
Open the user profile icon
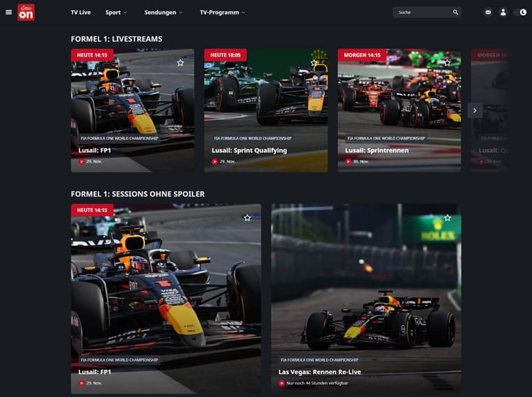pyautogui.click(x=503, y=12)
